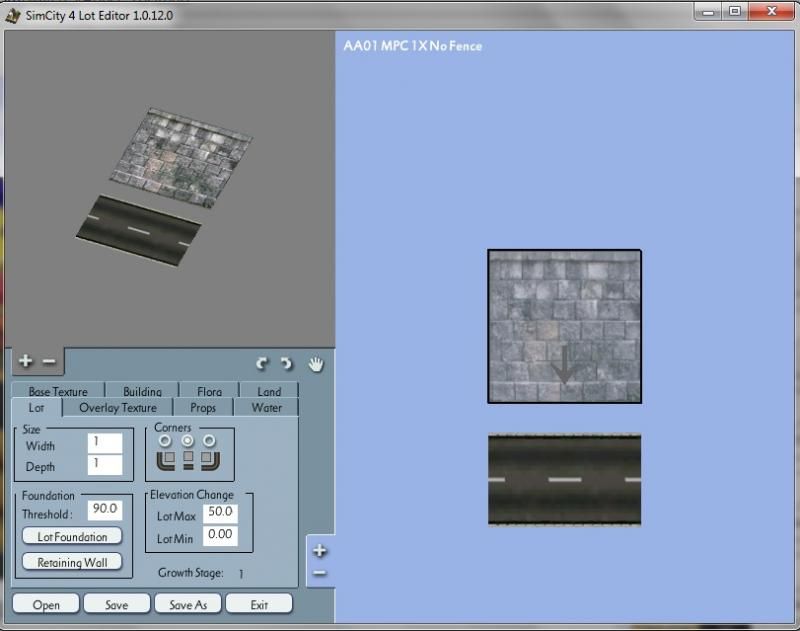Close the Lot Editor window

tap(771, 11)
